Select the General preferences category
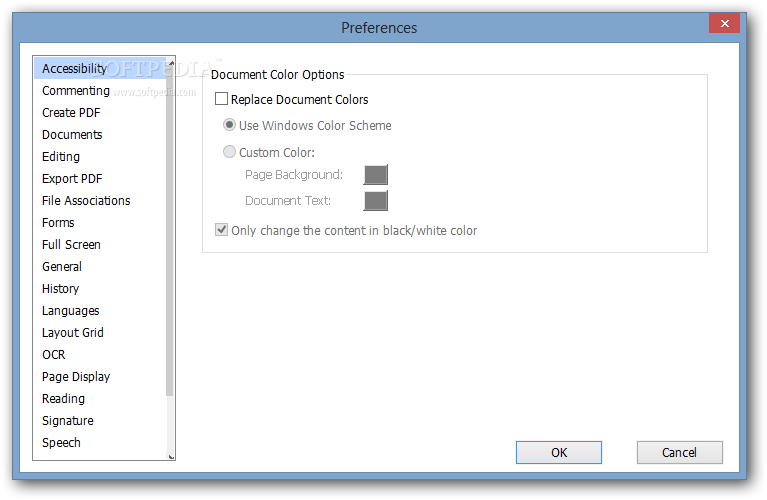 coord(62,267)
